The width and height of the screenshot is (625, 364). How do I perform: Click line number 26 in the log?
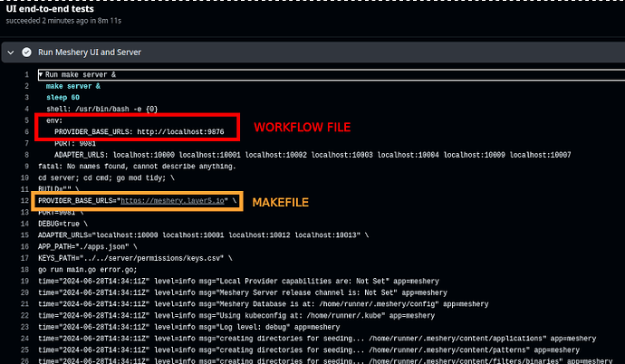pyautogui.click(x=24, y=360)
